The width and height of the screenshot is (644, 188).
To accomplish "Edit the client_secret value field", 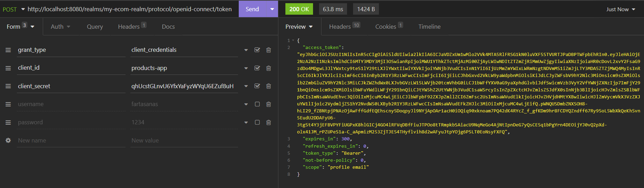I will pyautogui.click(x=184, y=86).
